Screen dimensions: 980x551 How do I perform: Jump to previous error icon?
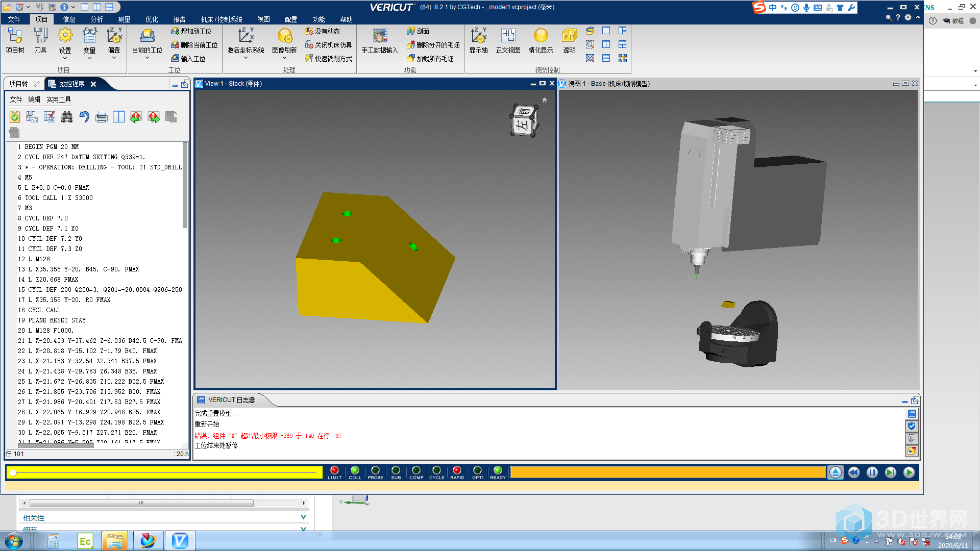[x=136, y=117]
